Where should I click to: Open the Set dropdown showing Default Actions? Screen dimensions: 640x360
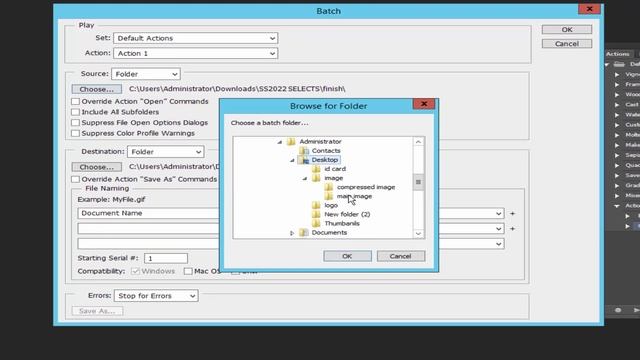click(196, 38)
